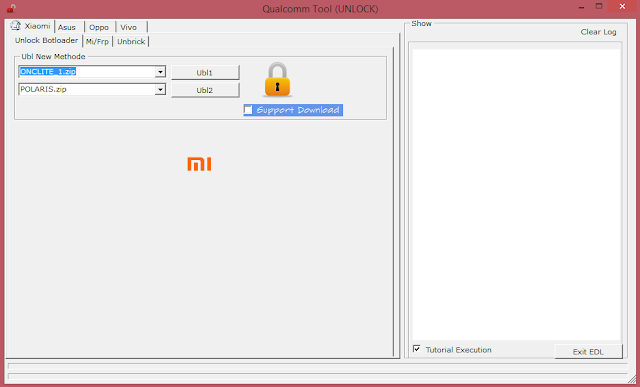Select the Mi/Frp sub-tab
Screen dimensions: 640x387
click(97, 42)
